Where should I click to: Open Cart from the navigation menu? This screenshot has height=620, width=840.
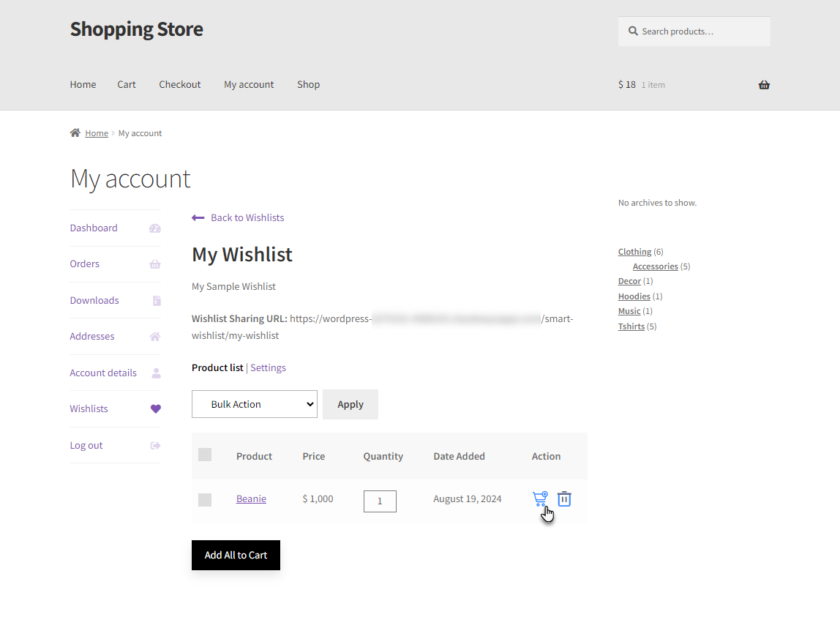[x=127, y=84]
